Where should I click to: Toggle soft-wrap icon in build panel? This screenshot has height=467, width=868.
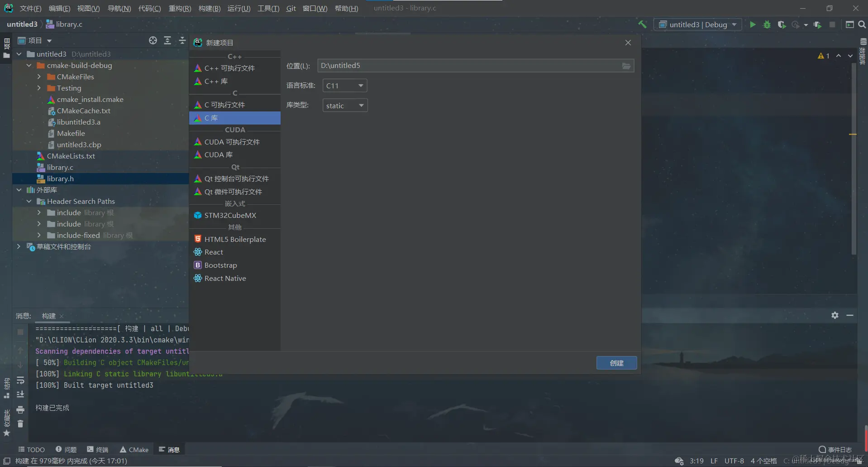(20, 380)
